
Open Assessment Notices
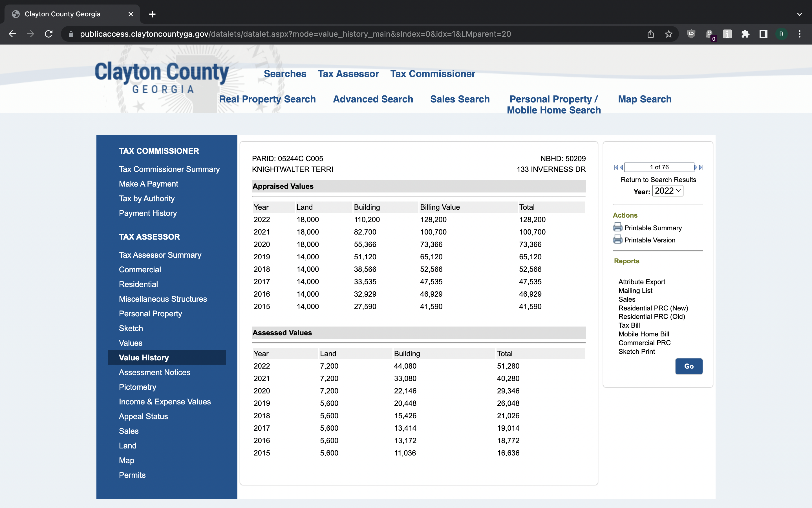click(x=154, y=372)
